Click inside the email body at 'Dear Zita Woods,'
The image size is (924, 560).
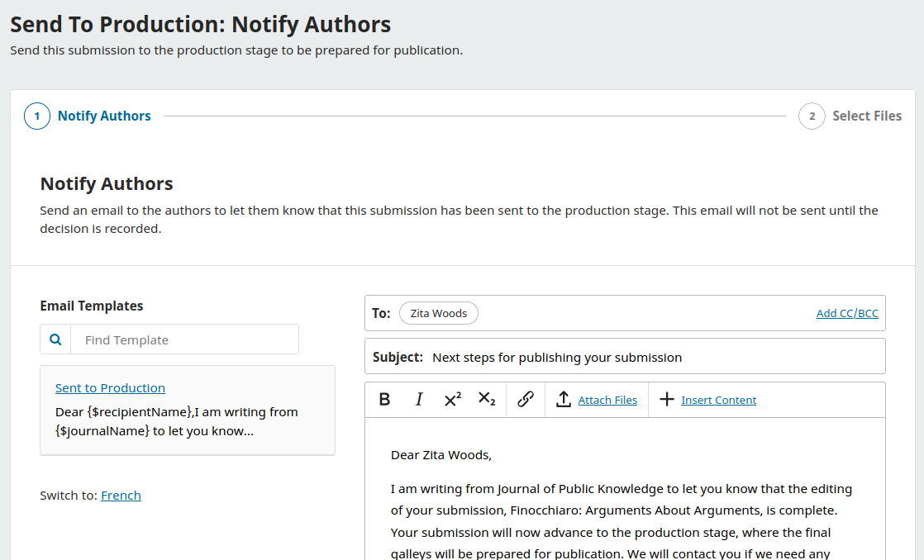441,455
